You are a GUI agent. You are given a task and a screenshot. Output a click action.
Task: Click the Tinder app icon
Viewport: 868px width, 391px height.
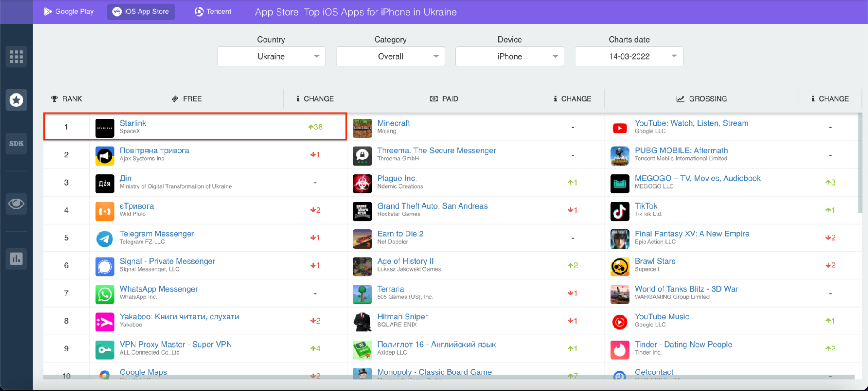(620, 350)
